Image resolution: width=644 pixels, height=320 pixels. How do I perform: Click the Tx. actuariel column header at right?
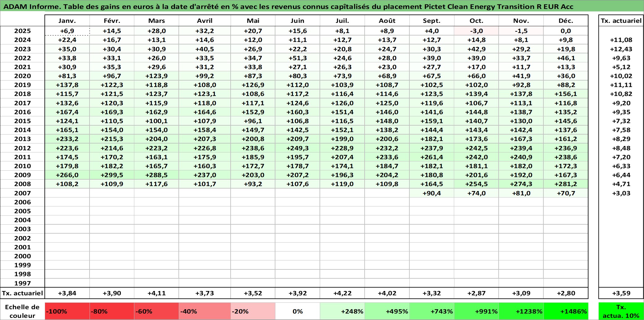click(621, 21)
